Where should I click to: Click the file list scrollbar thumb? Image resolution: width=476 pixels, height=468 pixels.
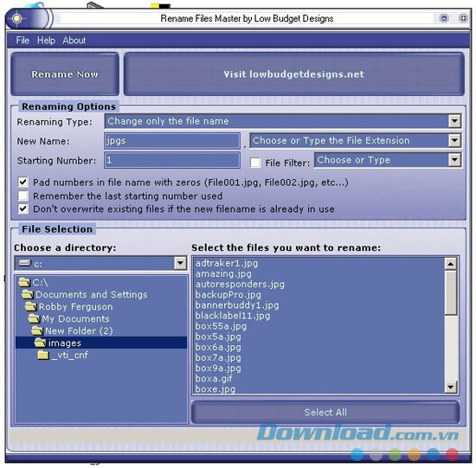pos(451,292)
